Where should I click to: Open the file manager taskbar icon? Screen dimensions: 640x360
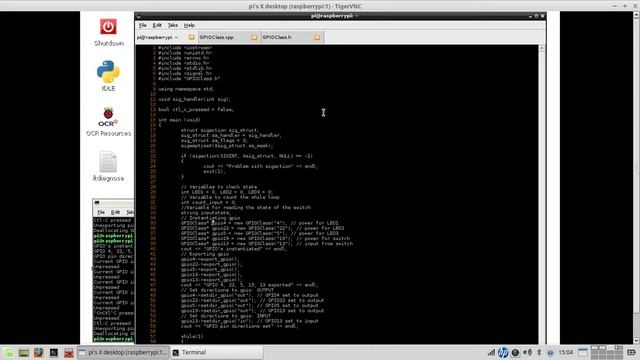(24, 353)
